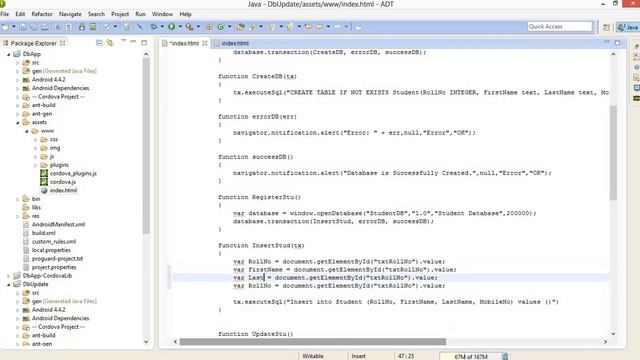Minimize the editor area
This screenshot has width=640, height=360.
pos(606,42)
